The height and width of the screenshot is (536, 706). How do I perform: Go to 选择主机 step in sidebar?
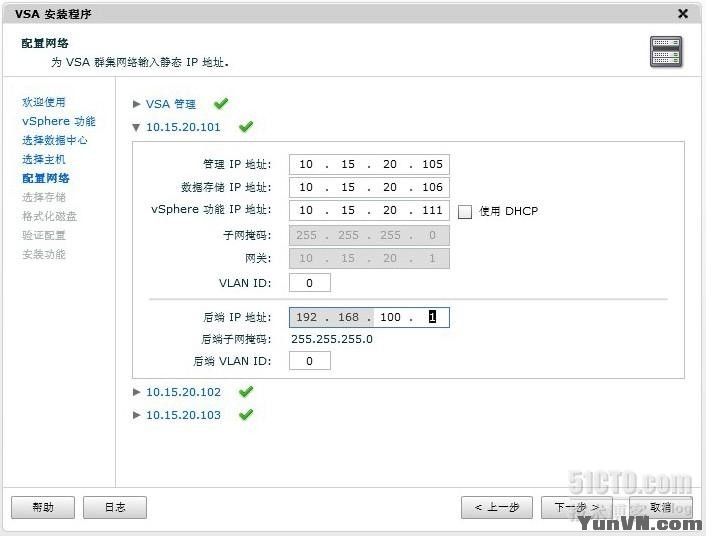click(44, 159)
